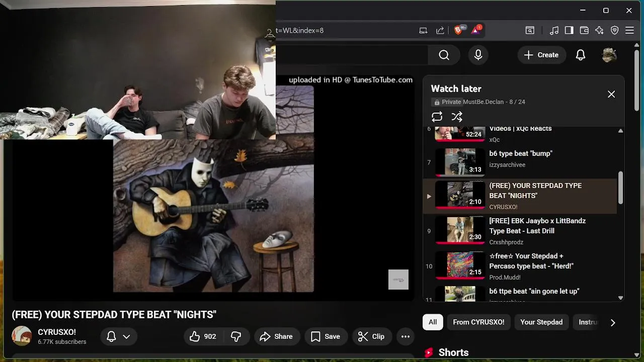This screenshot has width=644, height=362.
Task: Click the Create button
Action: point(541,55)
